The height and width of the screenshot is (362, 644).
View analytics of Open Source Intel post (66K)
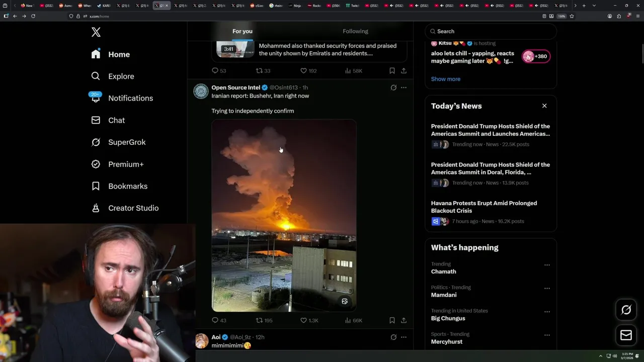(353, 320)
